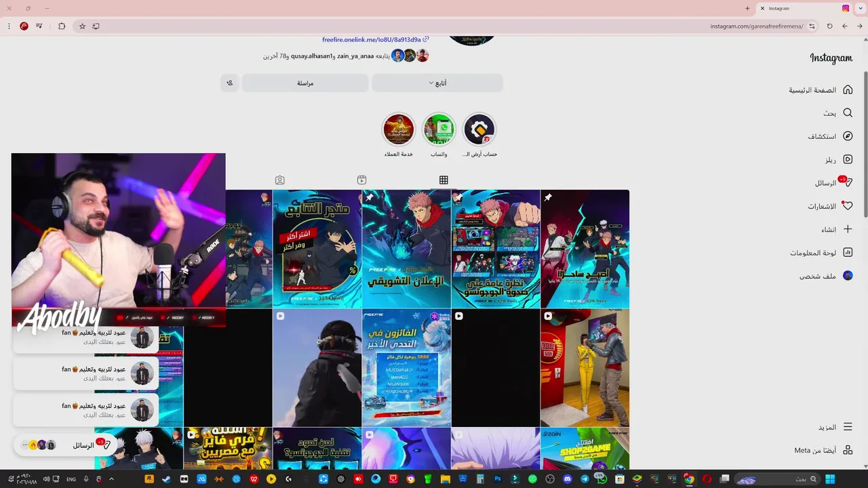Open Telegram from the taskbar
The height and width of the screenshot is (488, 868).
pyautogui.click(x=585, y=479)
